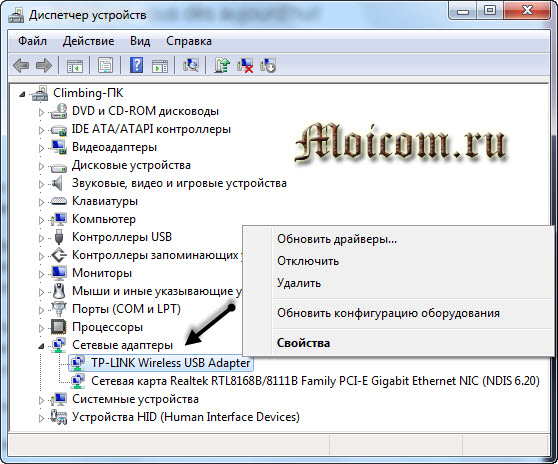Select Свойства in the context menu

(303, 343)
